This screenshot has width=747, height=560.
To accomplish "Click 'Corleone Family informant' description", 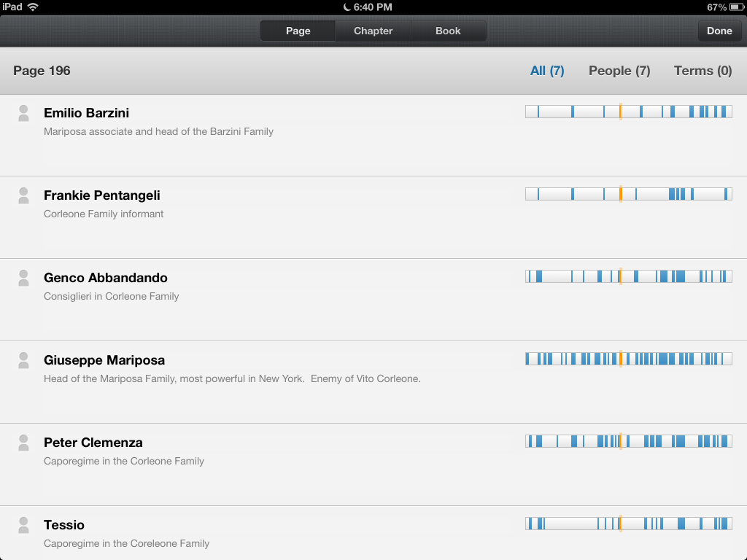I will (104, 214).
